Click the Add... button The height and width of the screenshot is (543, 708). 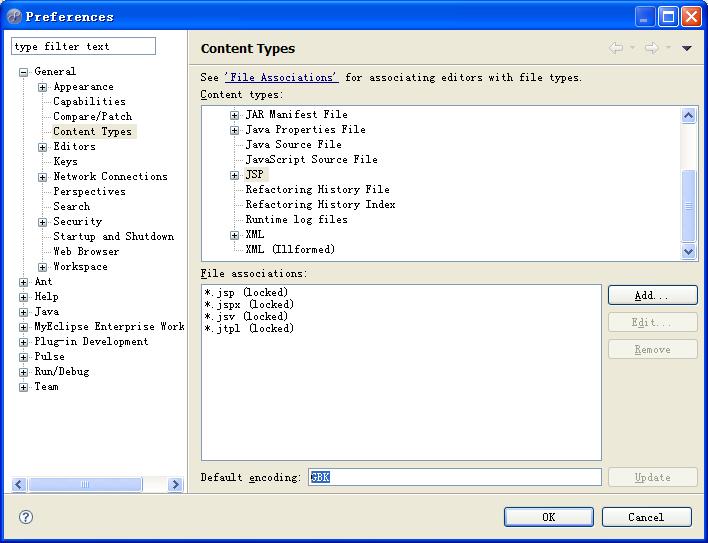pos(652,296)
